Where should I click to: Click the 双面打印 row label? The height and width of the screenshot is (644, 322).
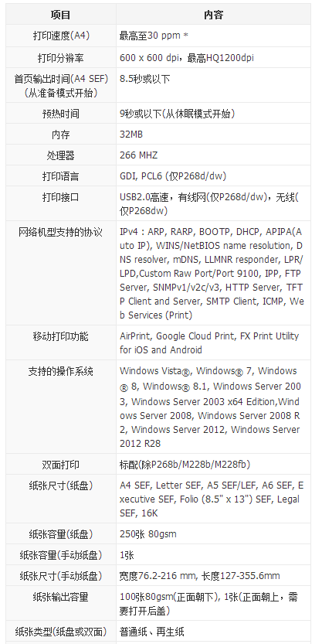(x=61, y=465)
